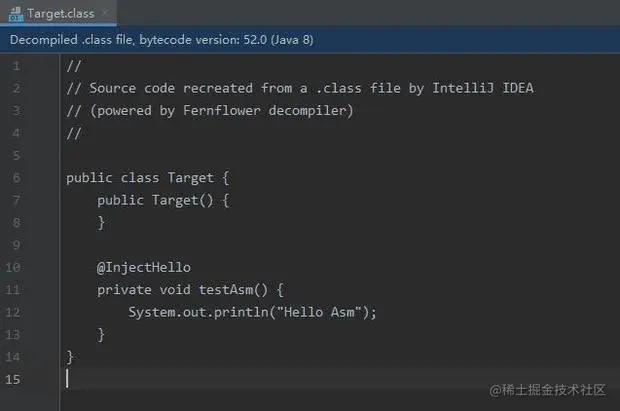Click the Target() constructor name
This screenshot has height=411, width=620.
(x=175, y=200)
